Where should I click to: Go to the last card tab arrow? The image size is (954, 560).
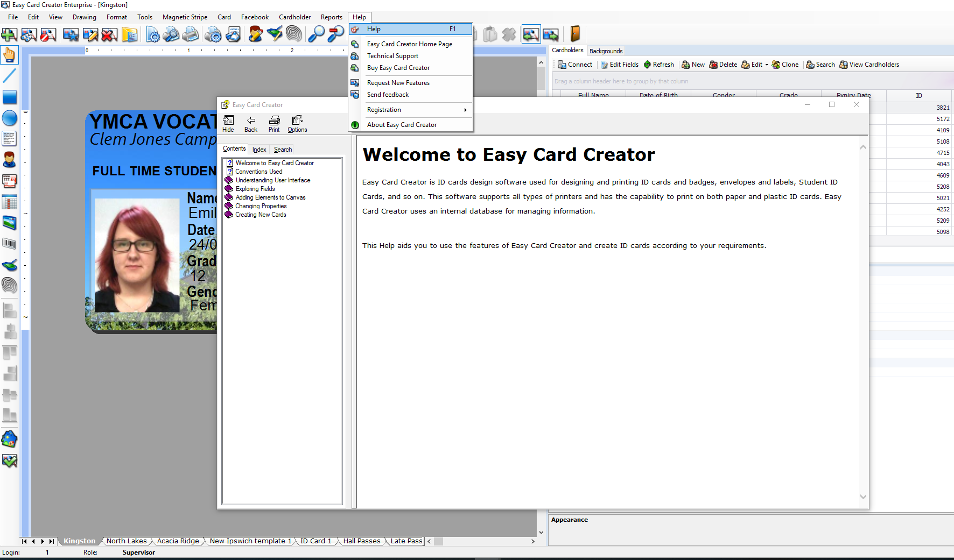tap(52, 541)
